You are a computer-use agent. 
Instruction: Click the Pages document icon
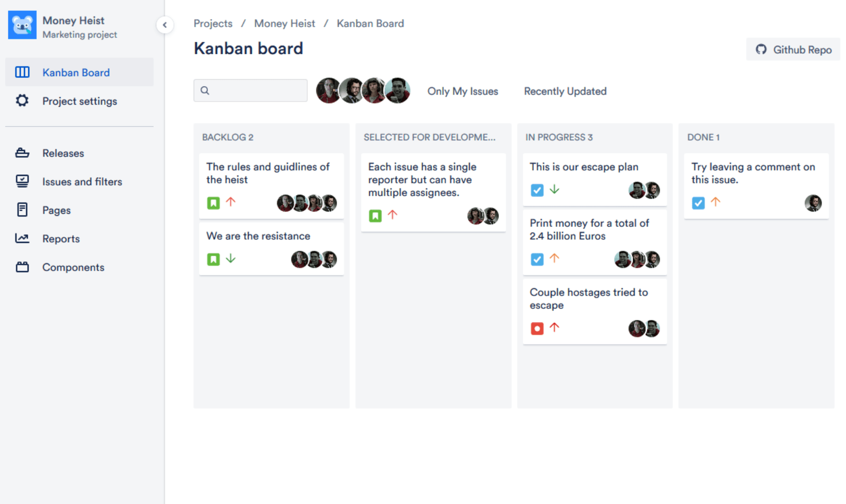pos(22,210)
